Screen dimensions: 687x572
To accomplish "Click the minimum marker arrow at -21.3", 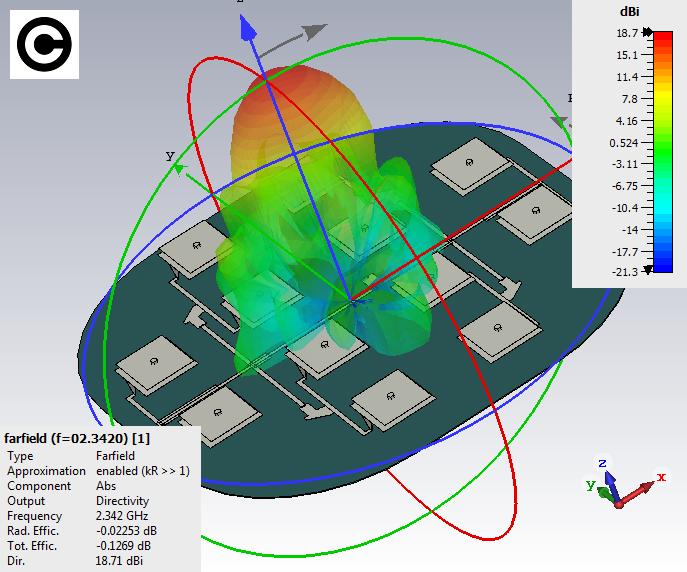I will point(649,270).
